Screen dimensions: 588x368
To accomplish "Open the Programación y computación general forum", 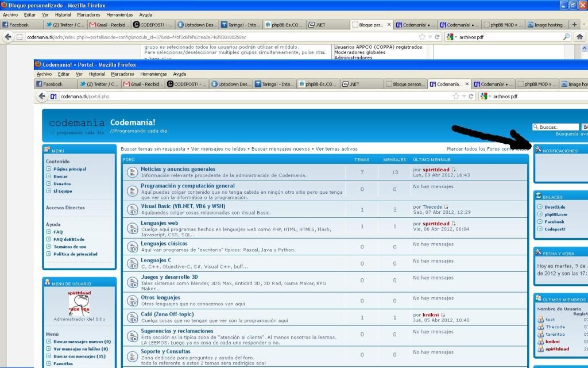I will click(188, 186).
